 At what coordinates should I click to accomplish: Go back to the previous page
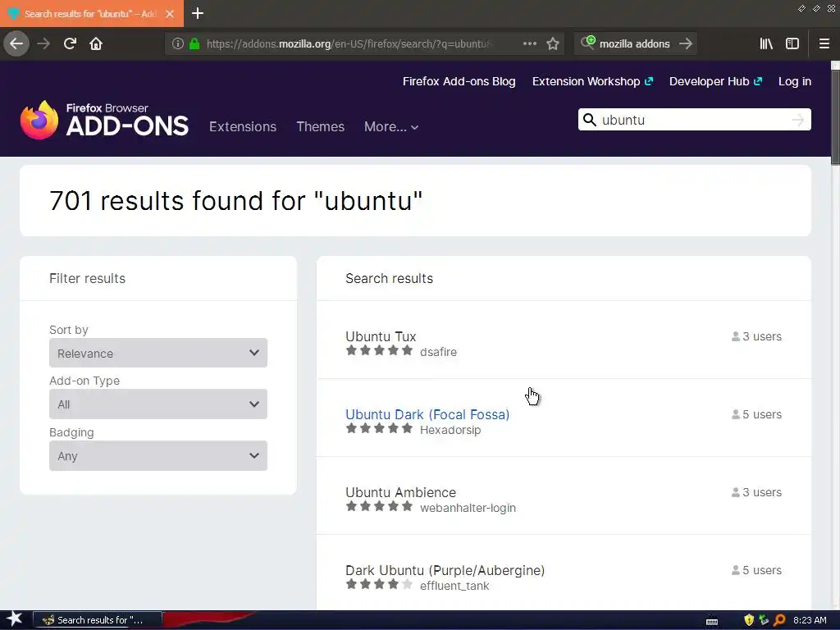point(16,43)
